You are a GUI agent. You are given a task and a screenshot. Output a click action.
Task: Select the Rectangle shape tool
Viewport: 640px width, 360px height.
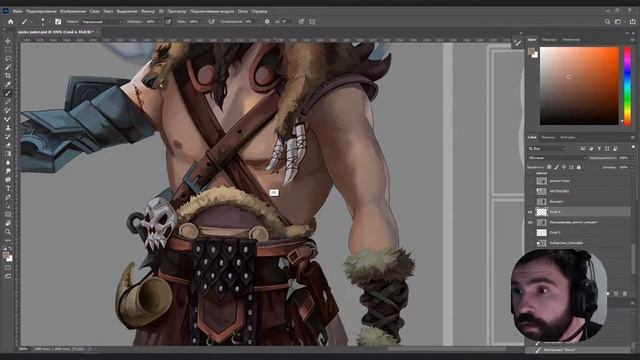tap(8, 214)
